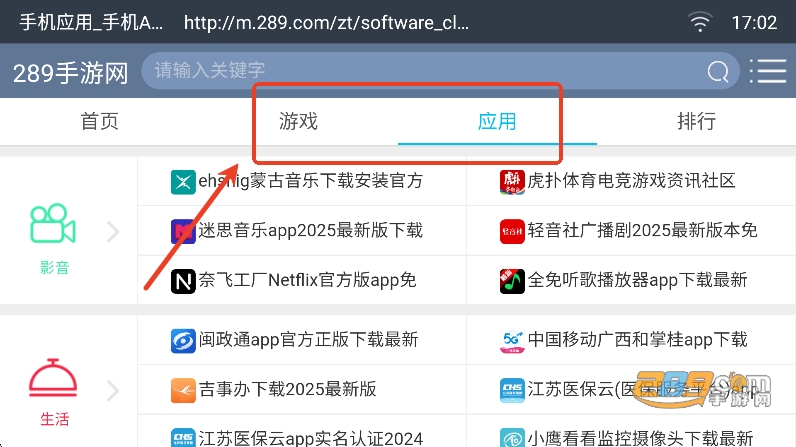This screenshot has height=447, width=796.
Task: Tap the 江苏医保云(医保服务 app icon
Action: [x=512, y=391]
